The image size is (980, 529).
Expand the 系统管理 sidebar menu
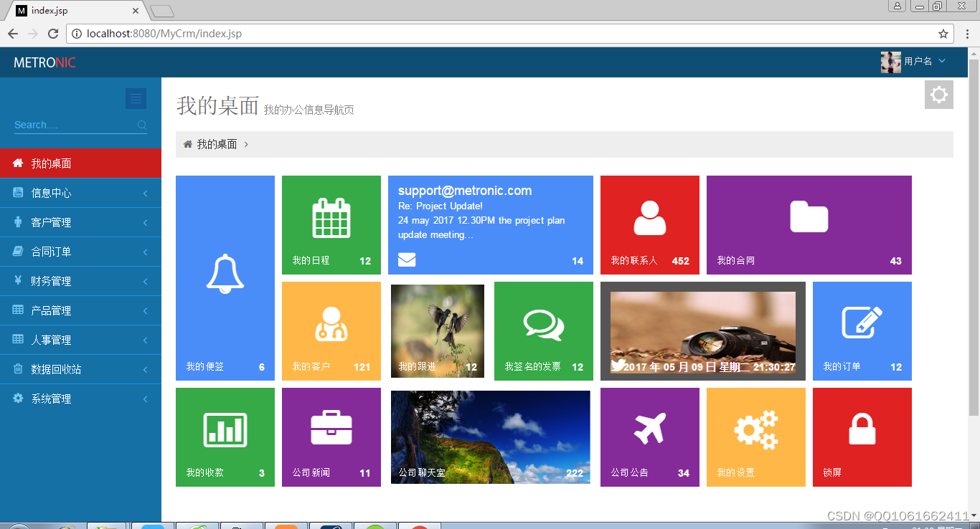(80, 398)
